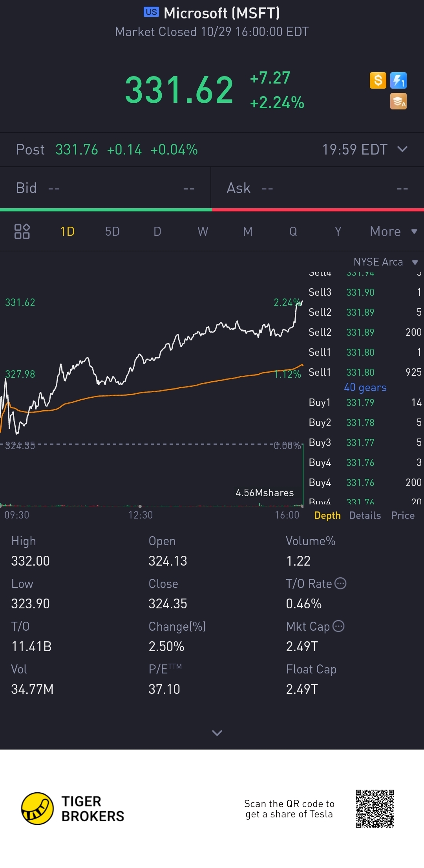Switch to the Y yearly chart tab
Screen dimensions: 424x868
tap(338, 231)
